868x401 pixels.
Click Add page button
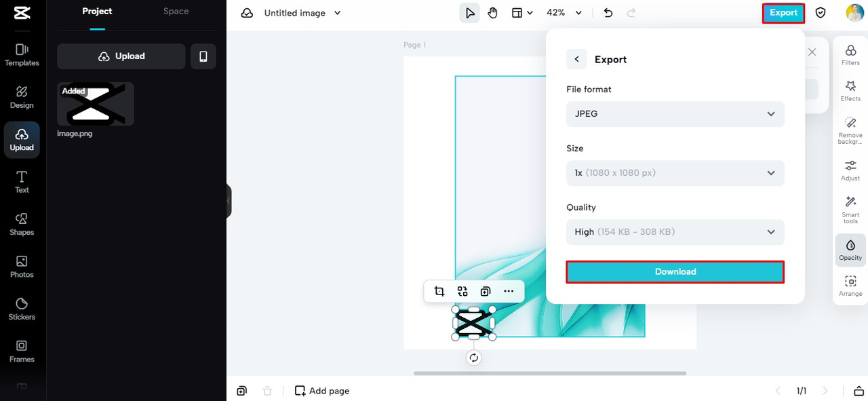click(322, 391)
